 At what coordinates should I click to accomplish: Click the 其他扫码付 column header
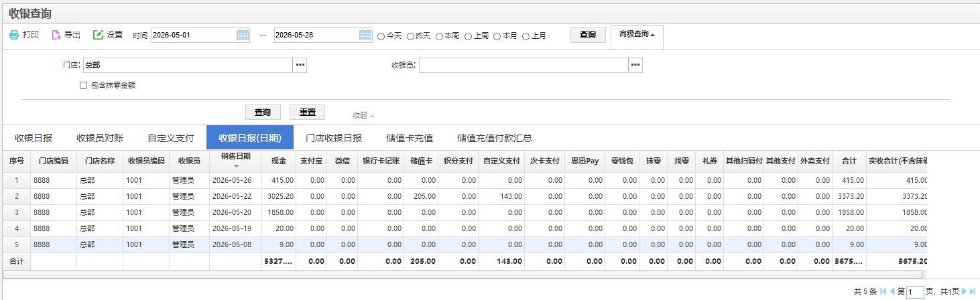click(744, 161)
